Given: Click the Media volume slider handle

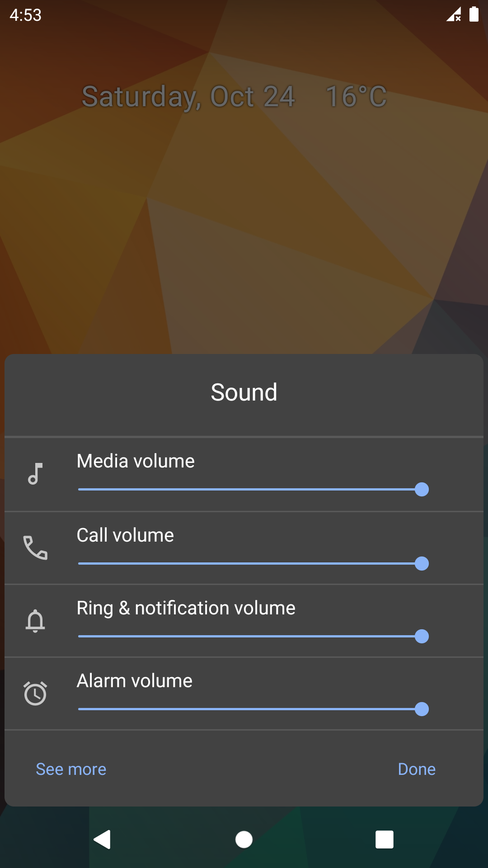Looking at the screenshot, I should click(x=422, y=489).
